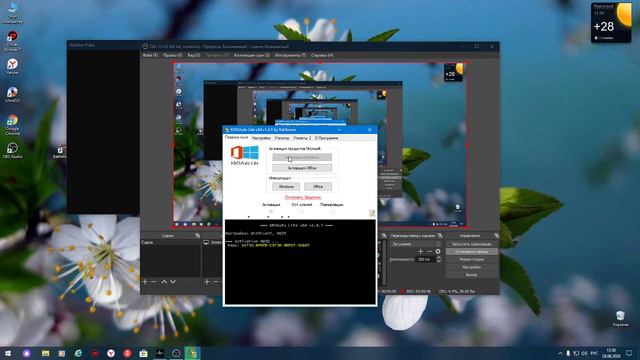Remove transition with the minus icon

point(429,251)
